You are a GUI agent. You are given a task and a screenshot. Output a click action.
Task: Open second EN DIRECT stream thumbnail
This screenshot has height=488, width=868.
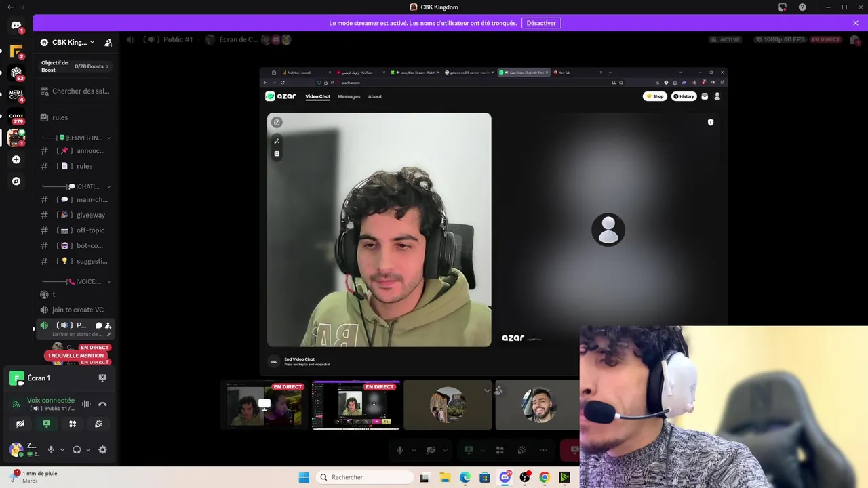pos(356,405)
